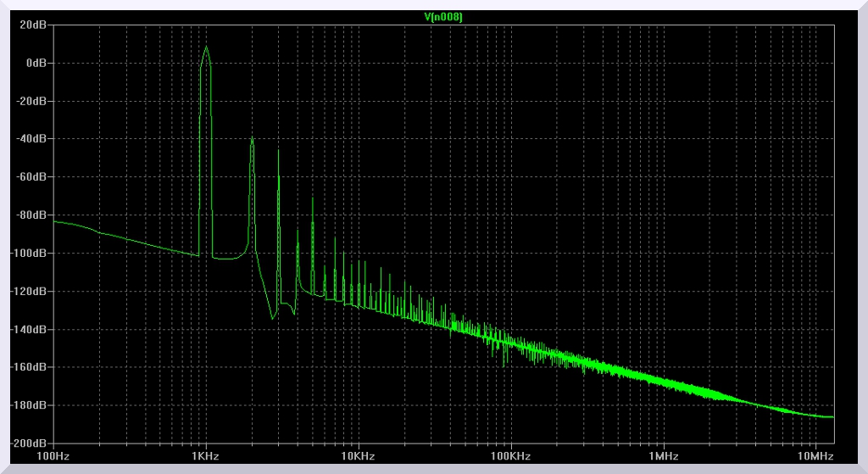Click the V(n008) trace label
The width and height of the screenshot is (868, 474).
pyautogui.click(x=442, y=17)
